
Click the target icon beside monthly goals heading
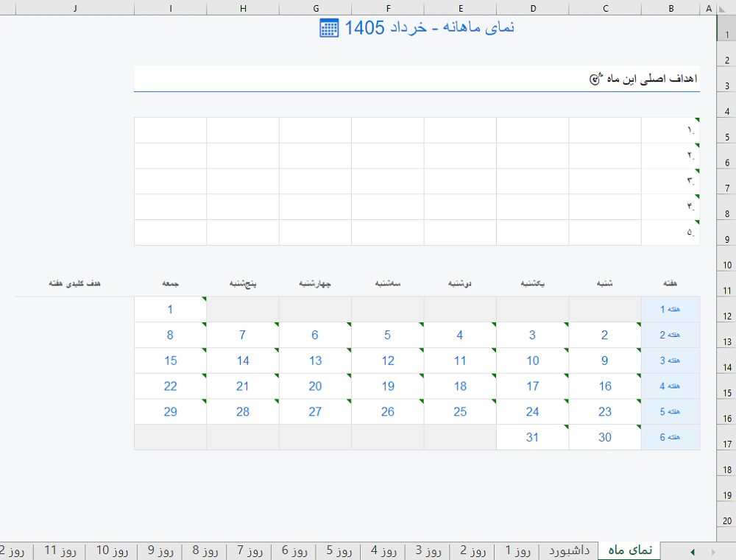click(x=595, y=79)
